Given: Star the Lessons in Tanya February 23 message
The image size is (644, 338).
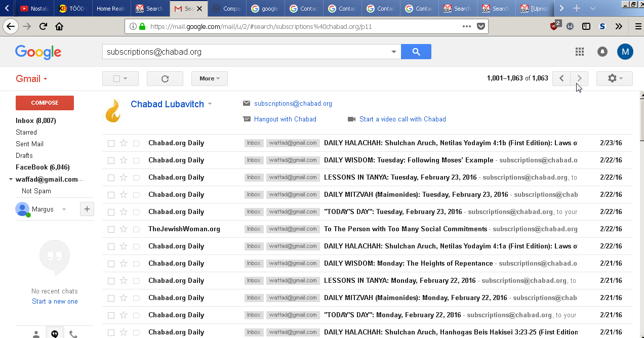Looking at the screenshot, I should [x=124, y=177].
